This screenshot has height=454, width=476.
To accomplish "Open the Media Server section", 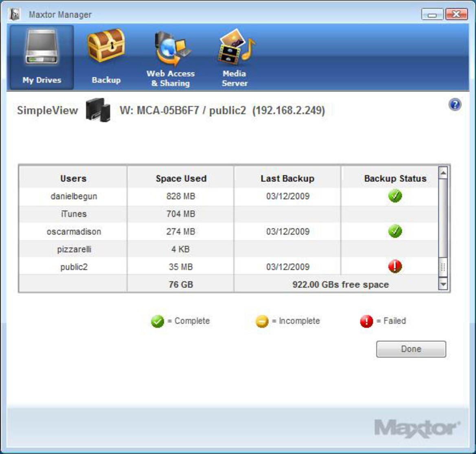I will (x=235, y=58).
